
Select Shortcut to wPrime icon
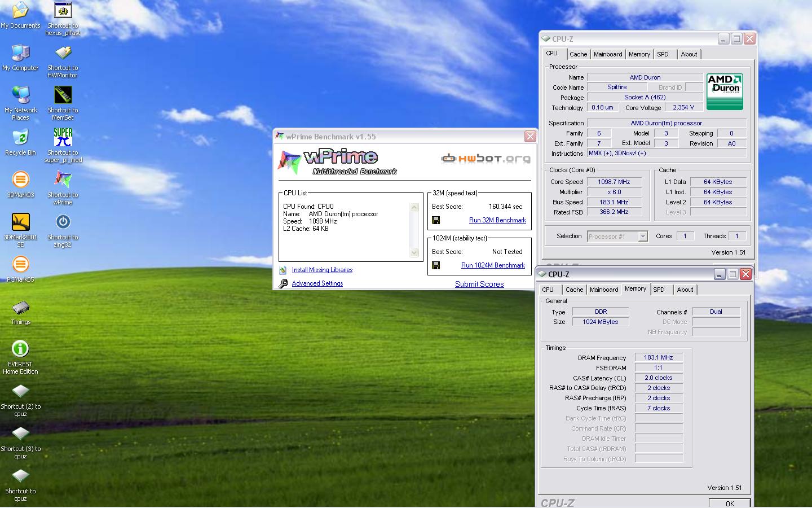coord(63,187)
